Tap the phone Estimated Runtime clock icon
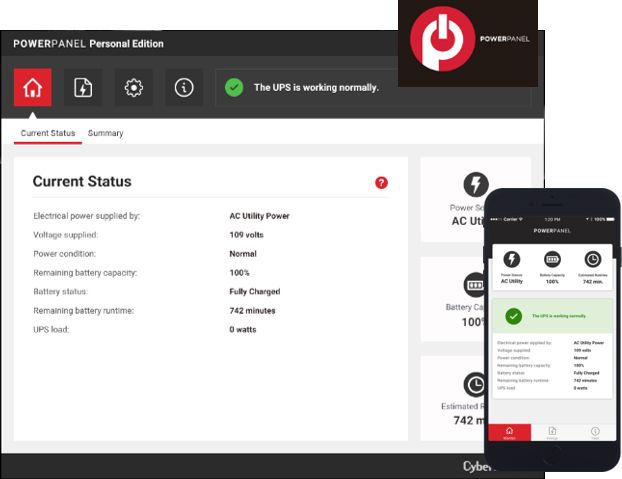 pyautogui.click(x=593, y=259)
